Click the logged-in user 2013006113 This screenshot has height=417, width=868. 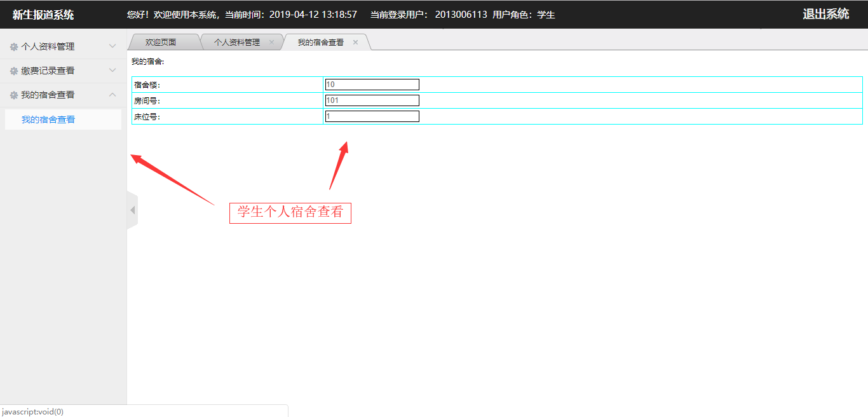[461, 15]
